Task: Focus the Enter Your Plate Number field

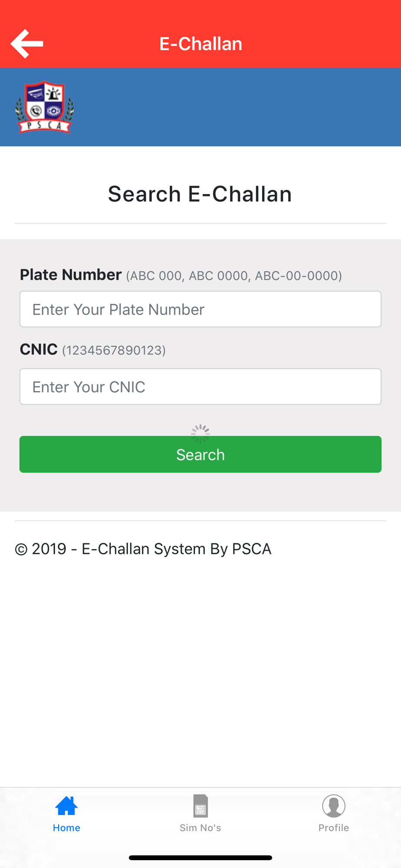Action: (x=200, y=309)
